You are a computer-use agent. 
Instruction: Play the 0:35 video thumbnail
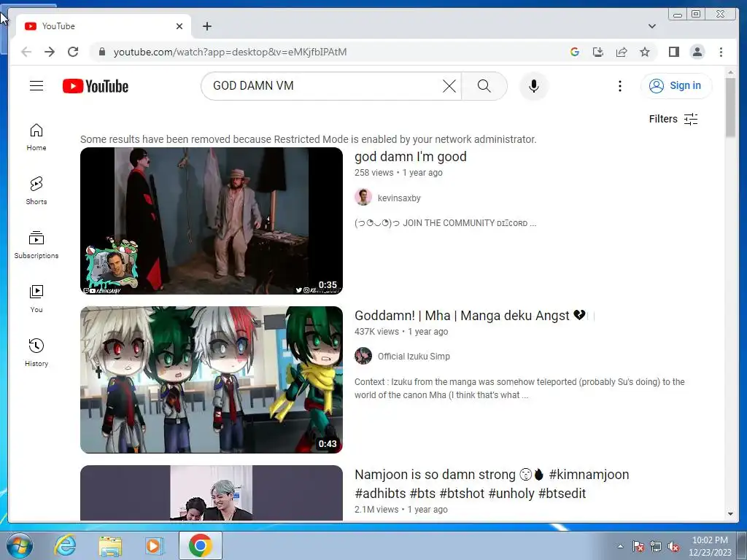(x=211, y=221)
